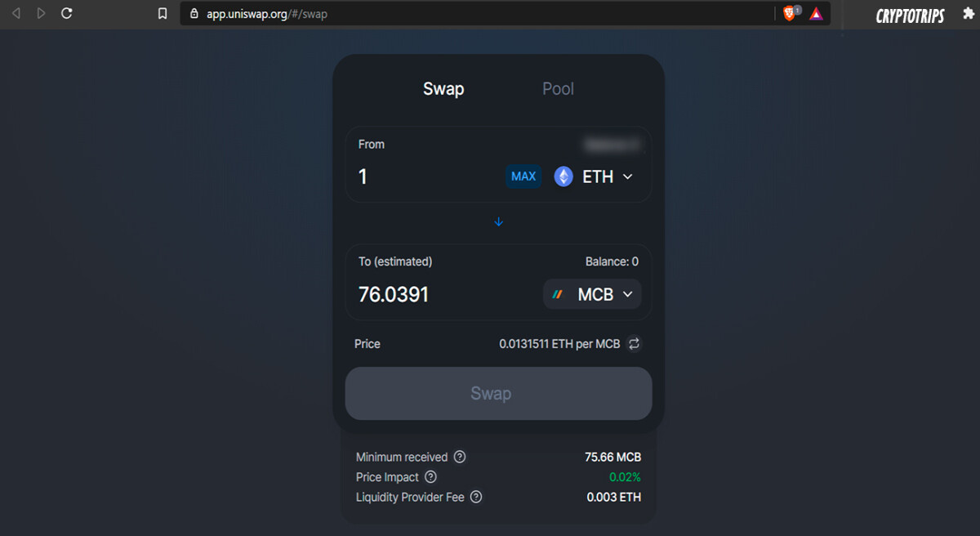980x536 pixels.
Task: Open the MCB token dropdown
Action: coord(593,294)
